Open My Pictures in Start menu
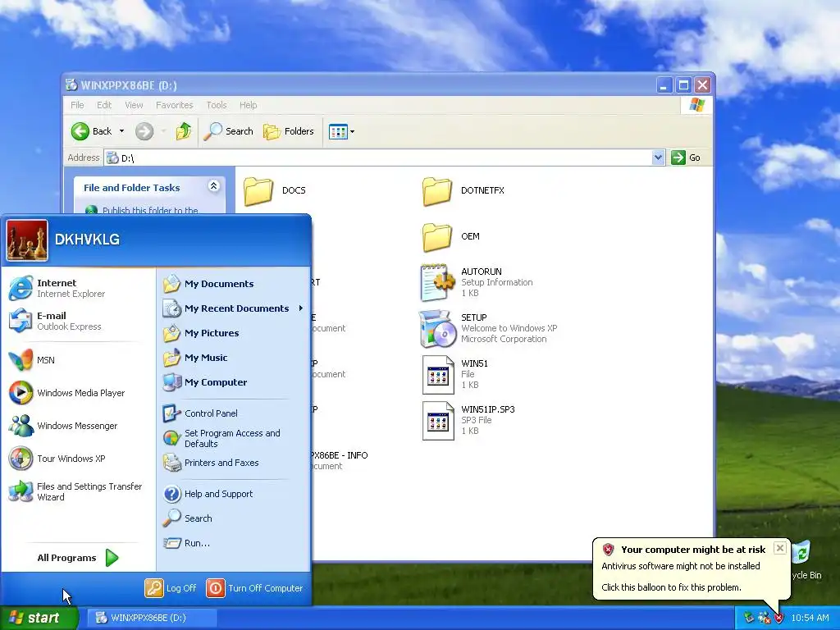 [233, 333]
